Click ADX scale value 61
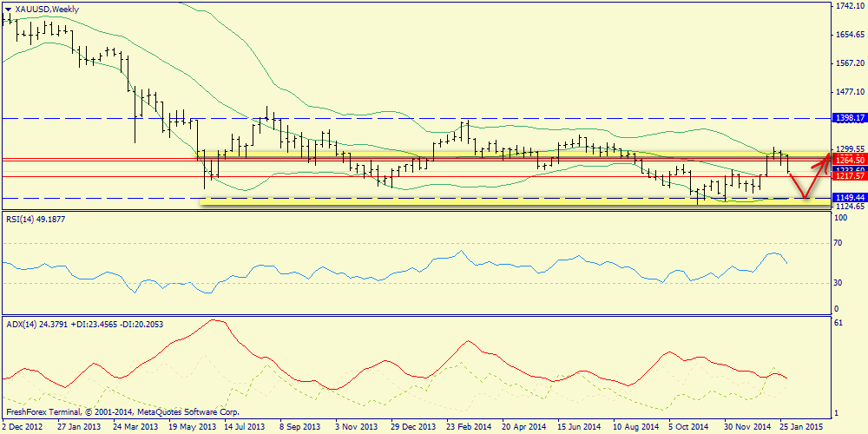 tap(839, 322)
